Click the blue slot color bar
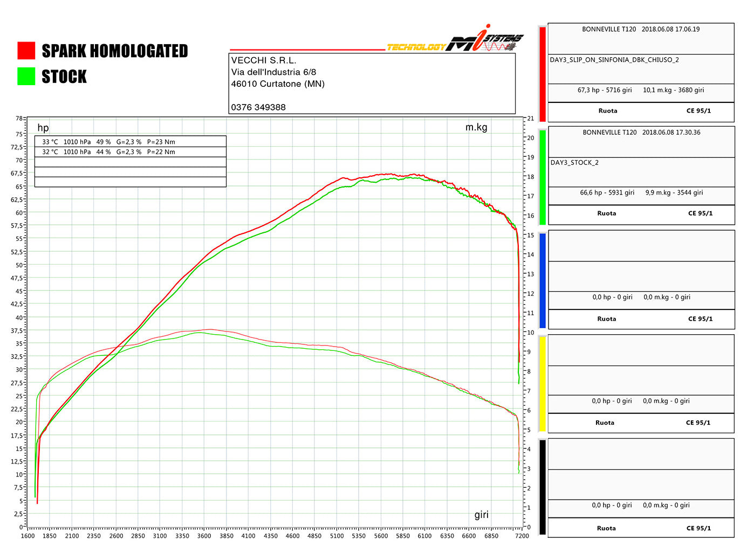 tap(542, 279)
